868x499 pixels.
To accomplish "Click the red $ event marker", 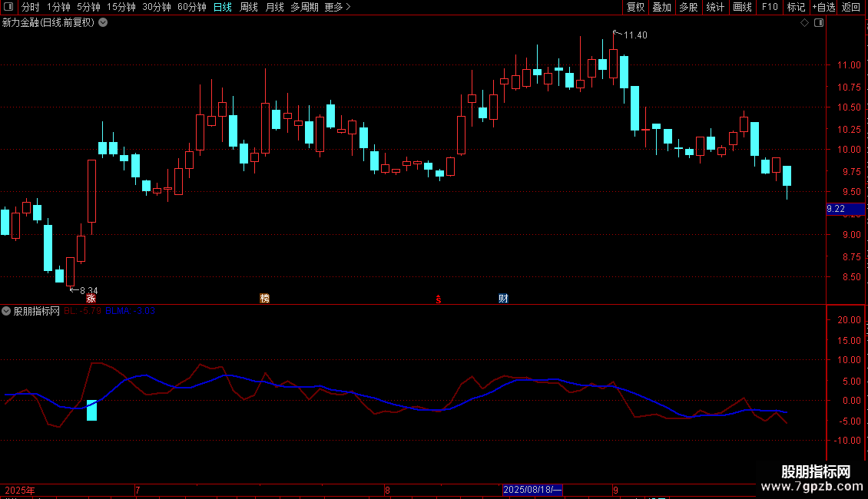I will pyautogui.click(x=439, y=299).
